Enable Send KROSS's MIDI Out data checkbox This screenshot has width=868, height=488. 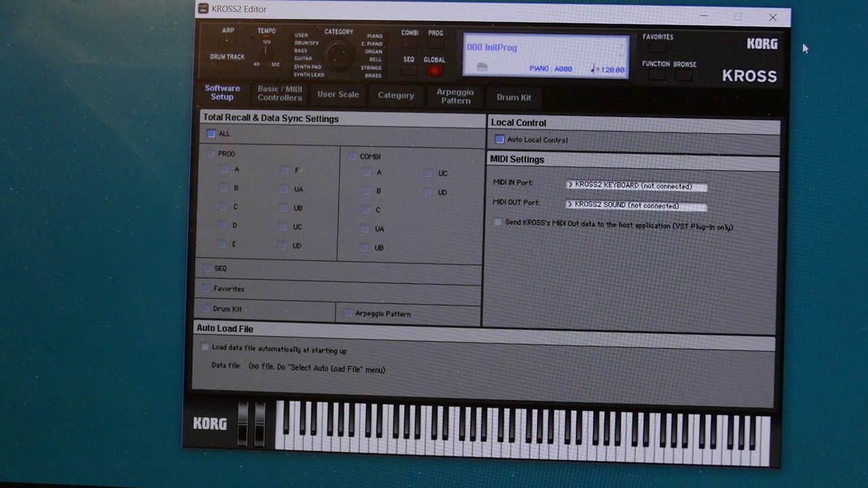[498, 222]
